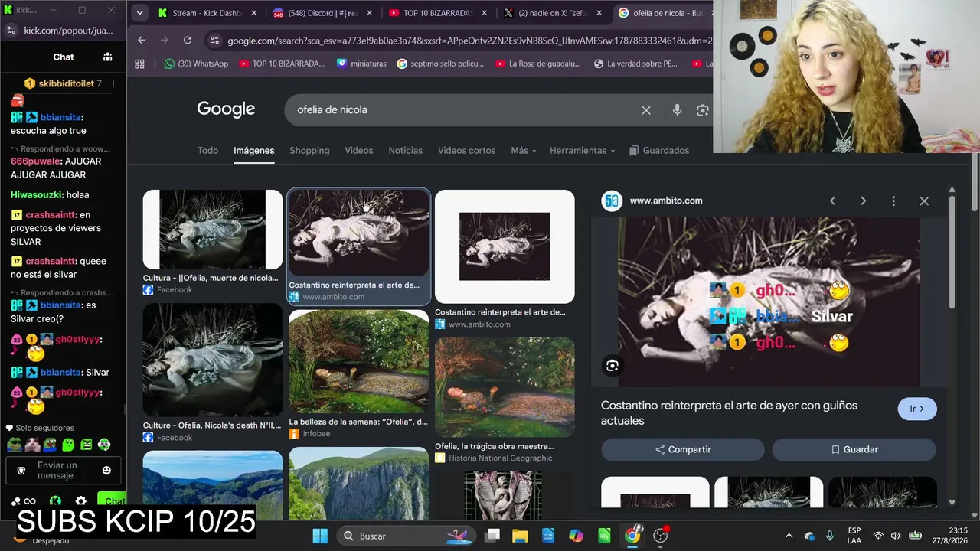Image resolution: width=980 pixels, height=551 pixels.
Task: Search by image with Google Lens
Action: 702,110
